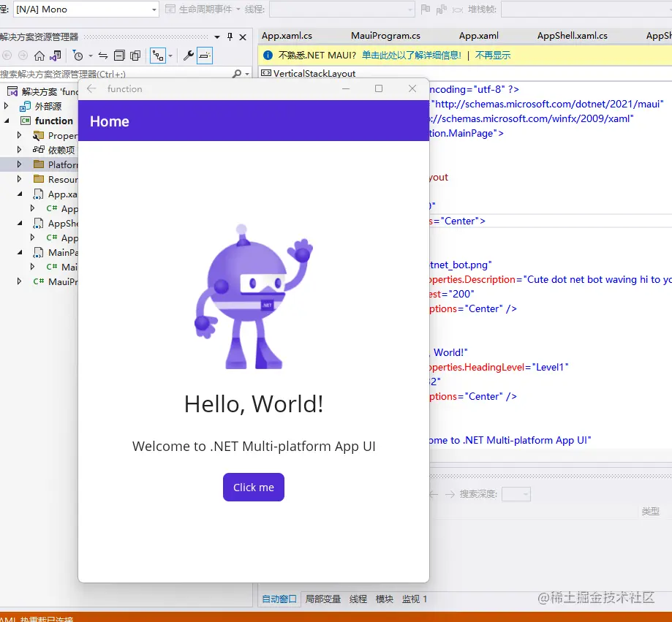Click the 不再显示 link

[493, 55]
